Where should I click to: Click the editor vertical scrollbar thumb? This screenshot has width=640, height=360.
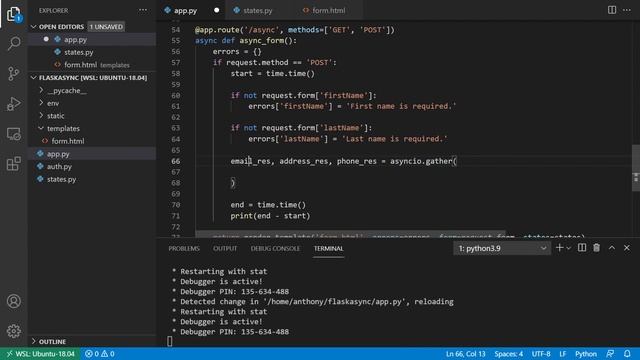pyautogui.click(x=636, y=168)
